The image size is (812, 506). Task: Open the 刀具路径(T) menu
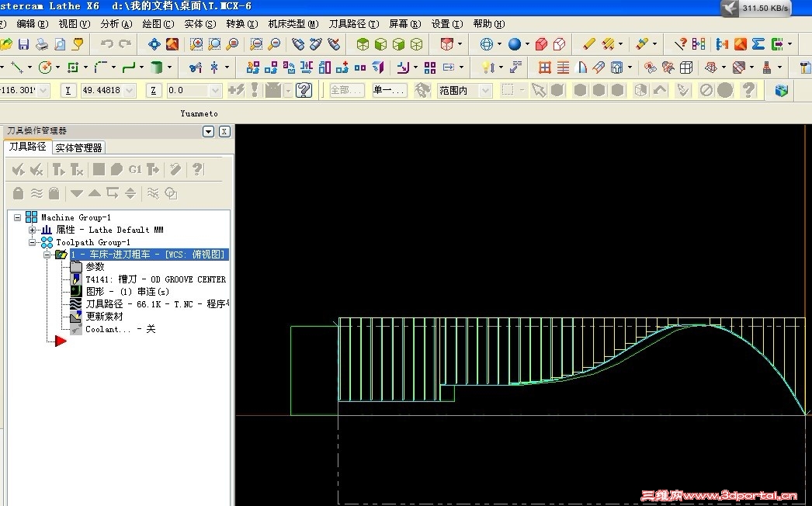354,24
